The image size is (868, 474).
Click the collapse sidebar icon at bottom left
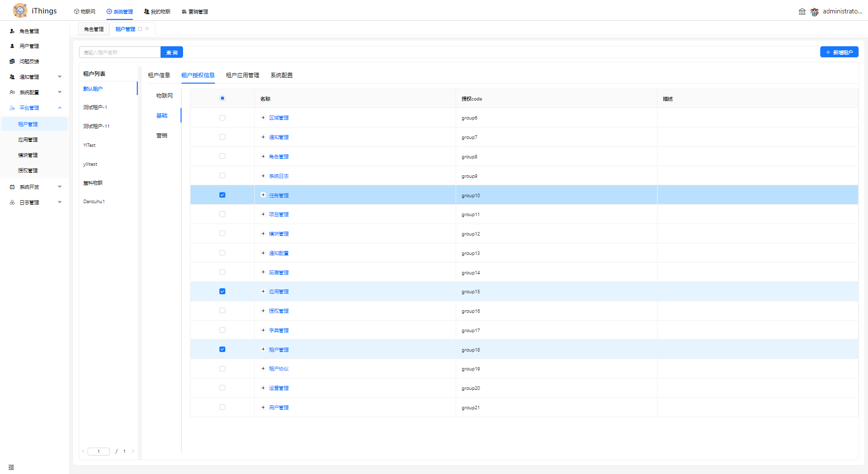coord(11,467)
